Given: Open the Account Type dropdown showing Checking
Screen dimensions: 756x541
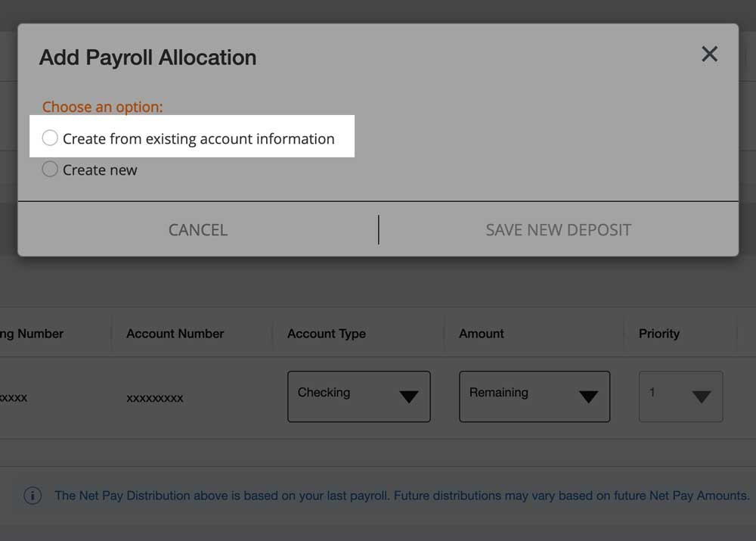Looking at the screenshot, I should (358, 396).
